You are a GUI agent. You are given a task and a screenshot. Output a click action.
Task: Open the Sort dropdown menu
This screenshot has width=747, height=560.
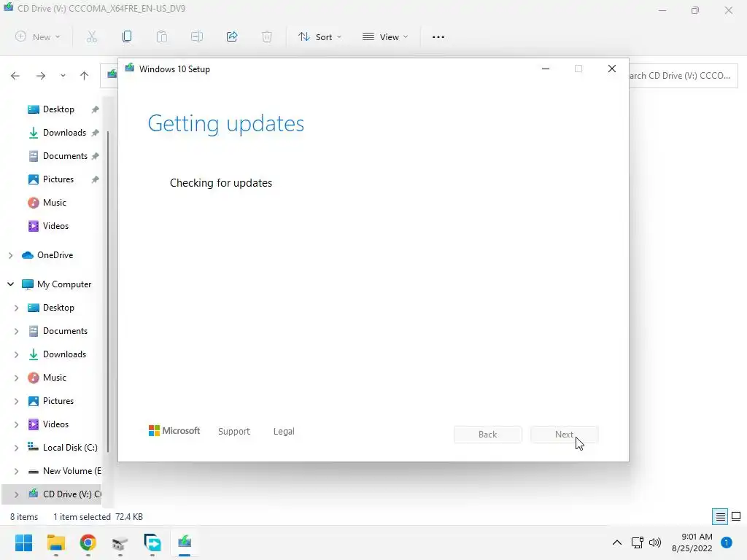[320, 36]
